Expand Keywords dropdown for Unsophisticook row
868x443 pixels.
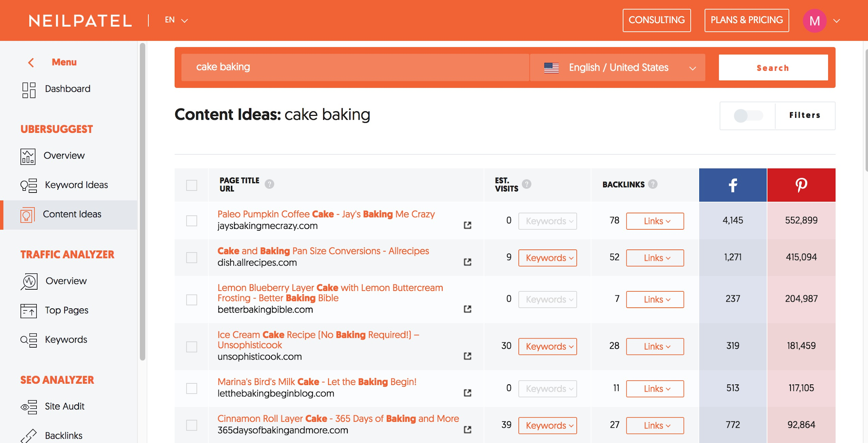(548, 347)
